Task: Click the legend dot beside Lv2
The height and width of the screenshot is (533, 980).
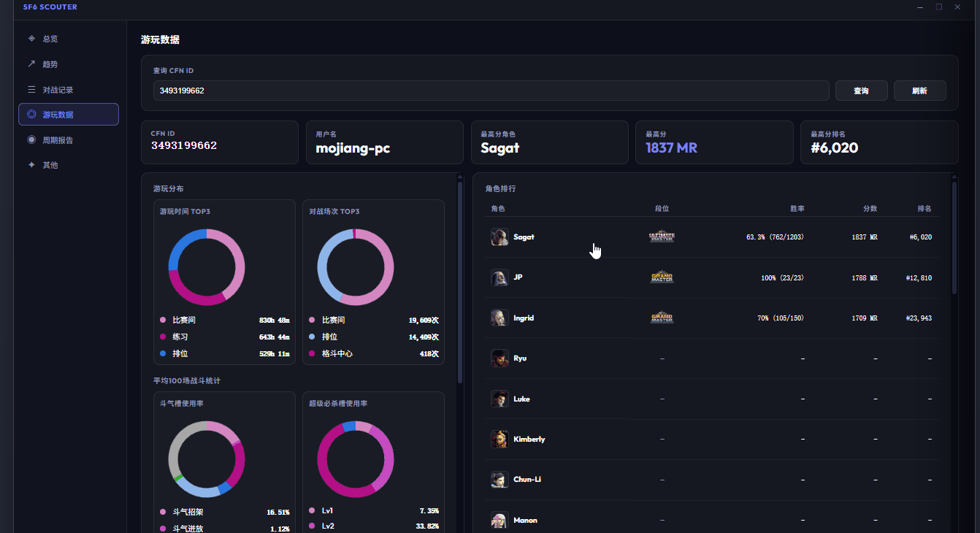Action: point(312,526)
